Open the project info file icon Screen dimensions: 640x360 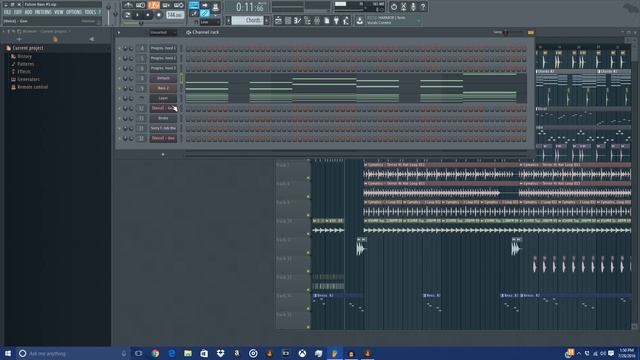coord(327,20)
